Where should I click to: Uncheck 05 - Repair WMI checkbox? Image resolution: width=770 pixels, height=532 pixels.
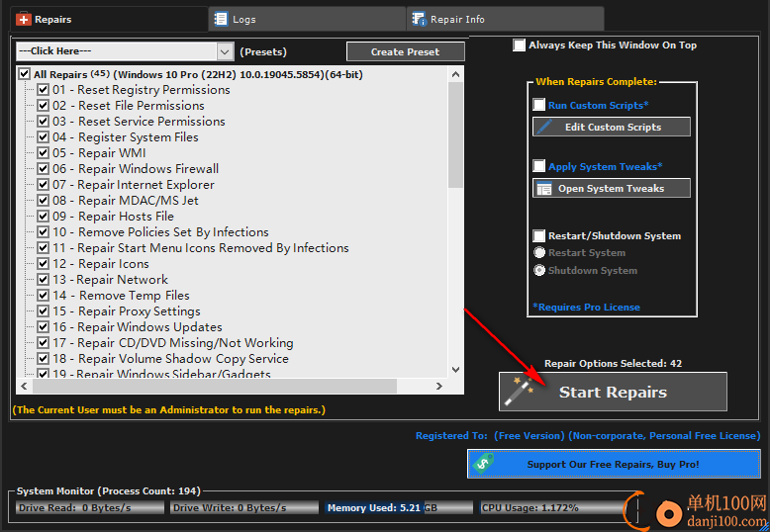point(44,153)
